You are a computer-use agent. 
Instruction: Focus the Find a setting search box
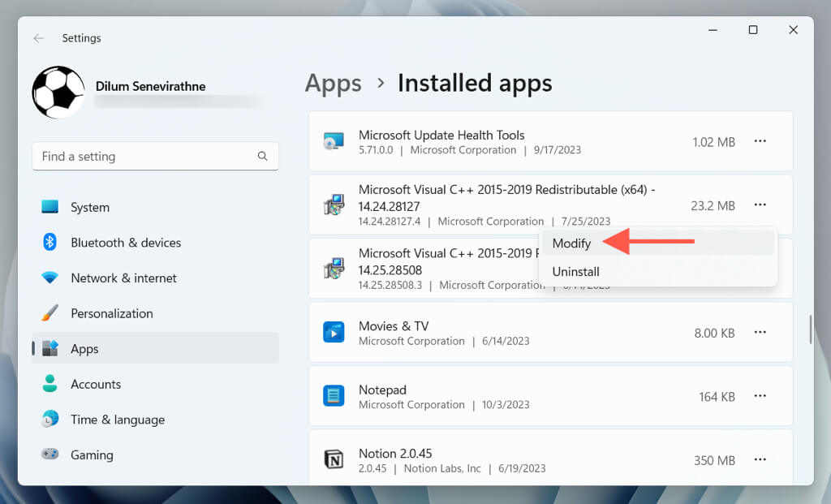point(146,156)
